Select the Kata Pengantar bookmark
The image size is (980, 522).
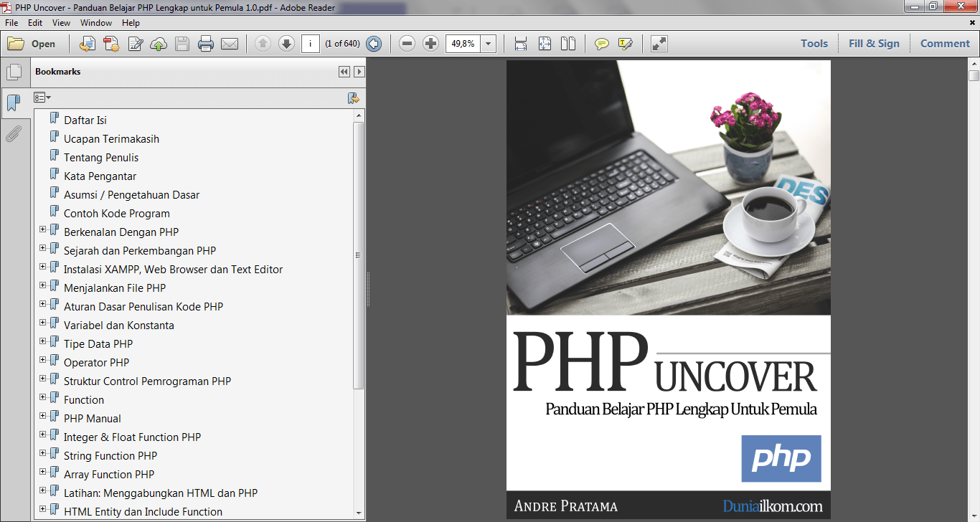[100, 176]
